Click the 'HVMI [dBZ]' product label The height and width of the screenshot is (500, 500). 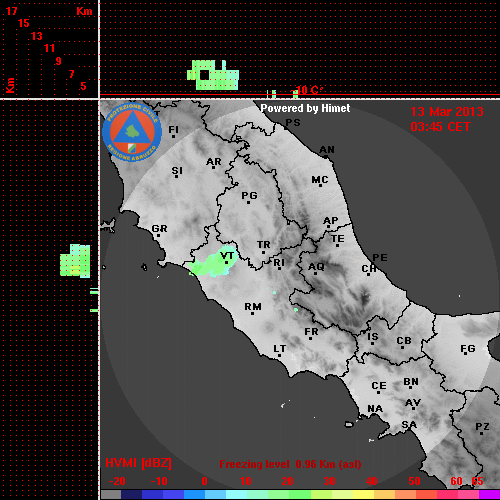click(138, 463)
